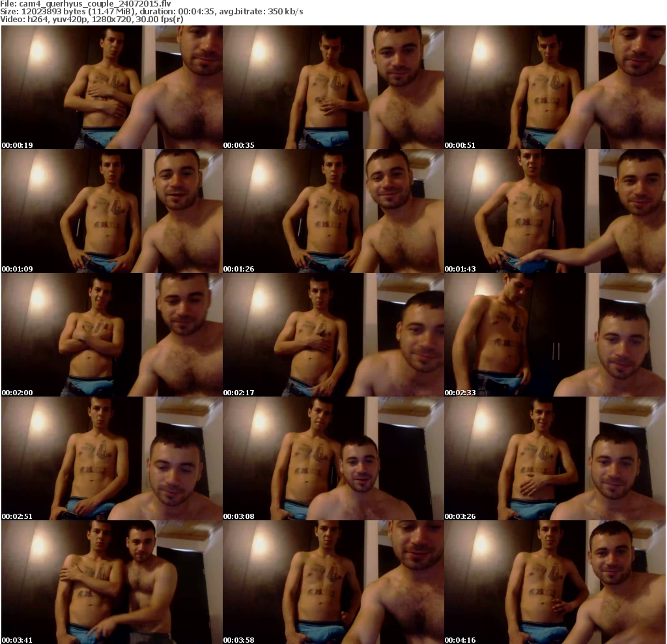Select the frame timestamped 00:02:00
This screenshot has height=644, width=667.
coord(112,335)
